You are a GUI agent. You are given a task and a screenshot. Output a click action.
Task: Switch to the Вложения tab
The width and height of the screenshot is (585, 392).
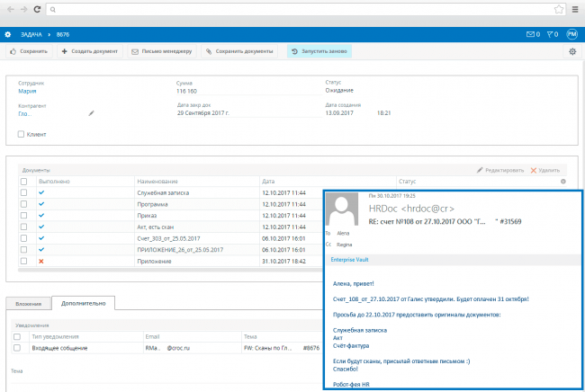pos(27,303)
